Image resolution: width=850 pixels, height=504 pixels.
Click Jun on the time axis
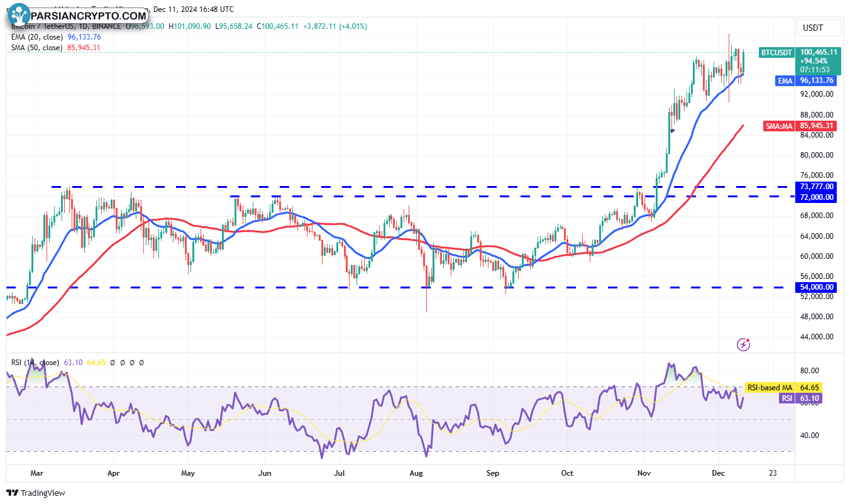pos(265,473)
